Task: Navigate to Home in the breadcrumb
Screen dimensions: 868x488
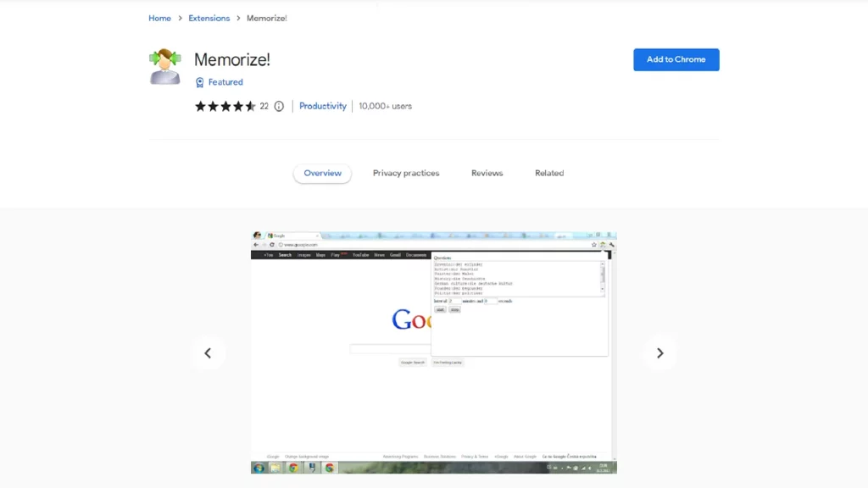Action: [159, 18]
